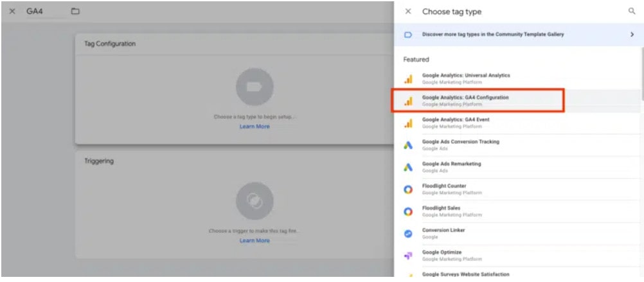
Task: Select Floodlight Sales tag type
Action: tap(519, 211)
